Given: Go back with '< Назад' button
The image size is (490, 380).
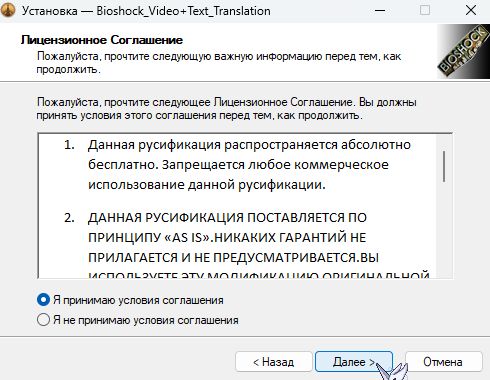Looking at the screenshot, I should tap(274, 362).
